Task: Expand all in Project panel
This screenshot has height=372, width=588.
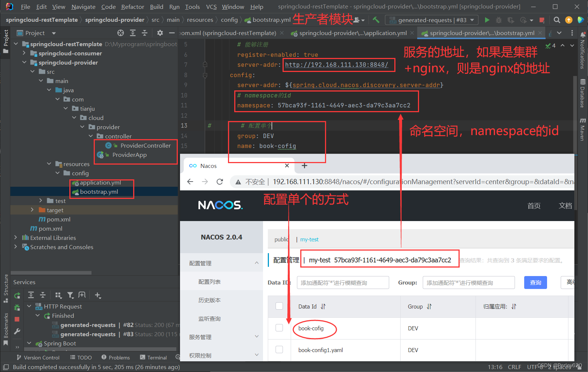Action: 133,33
